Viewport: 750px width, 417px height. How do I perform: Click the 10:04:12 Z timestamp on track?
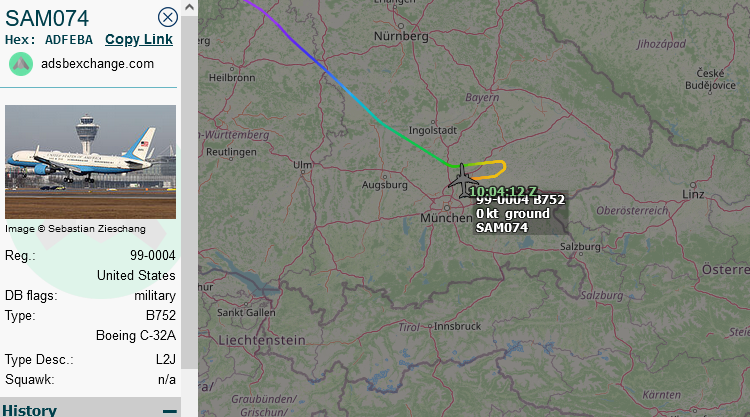(503, 192)
